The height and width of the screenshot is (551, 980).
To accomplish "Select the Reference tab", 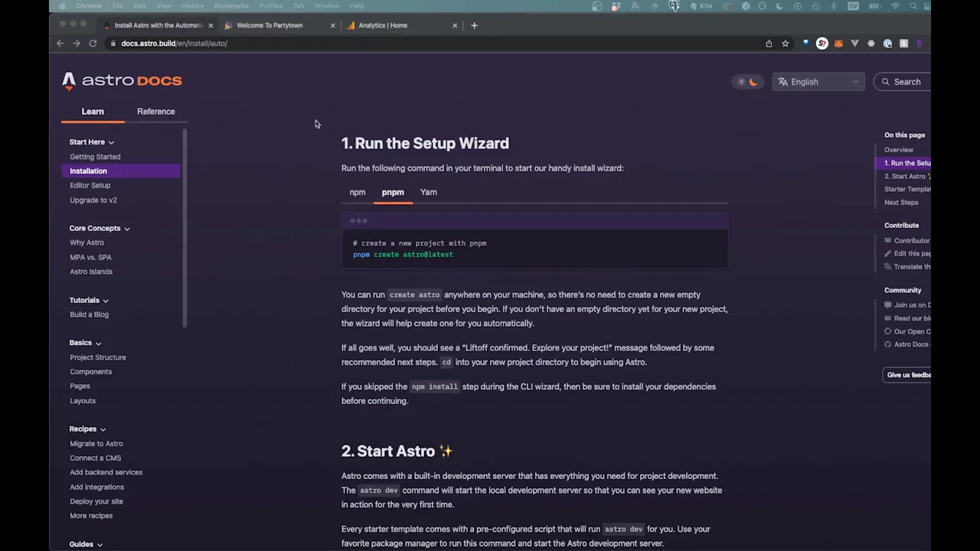I will point(155,112).
